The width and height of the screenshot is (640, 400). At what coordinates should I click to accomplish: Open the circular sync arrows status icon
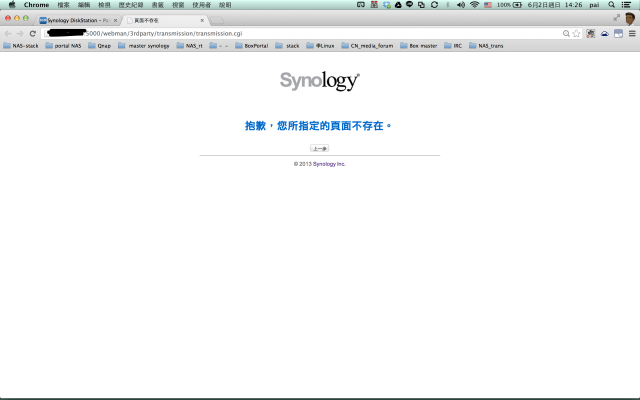pyautogui.click(x=434, y=4)
